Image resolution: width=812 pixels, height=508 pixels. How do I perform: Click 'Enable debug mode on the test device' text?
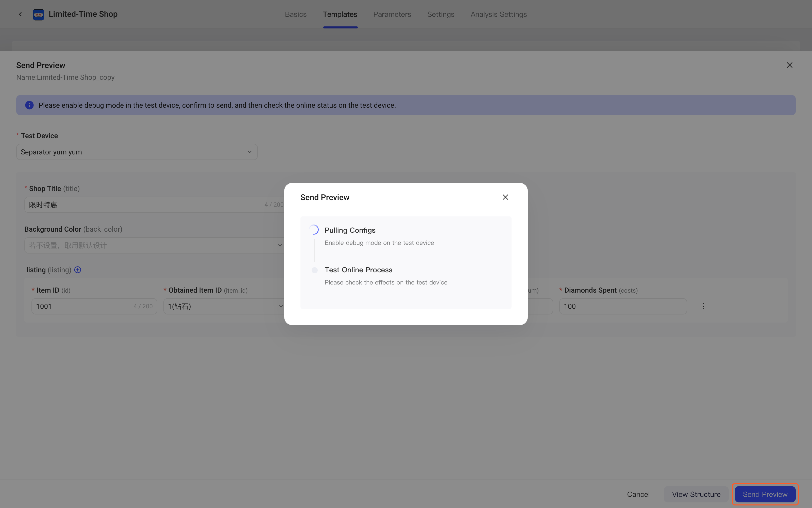coord(379,243)
